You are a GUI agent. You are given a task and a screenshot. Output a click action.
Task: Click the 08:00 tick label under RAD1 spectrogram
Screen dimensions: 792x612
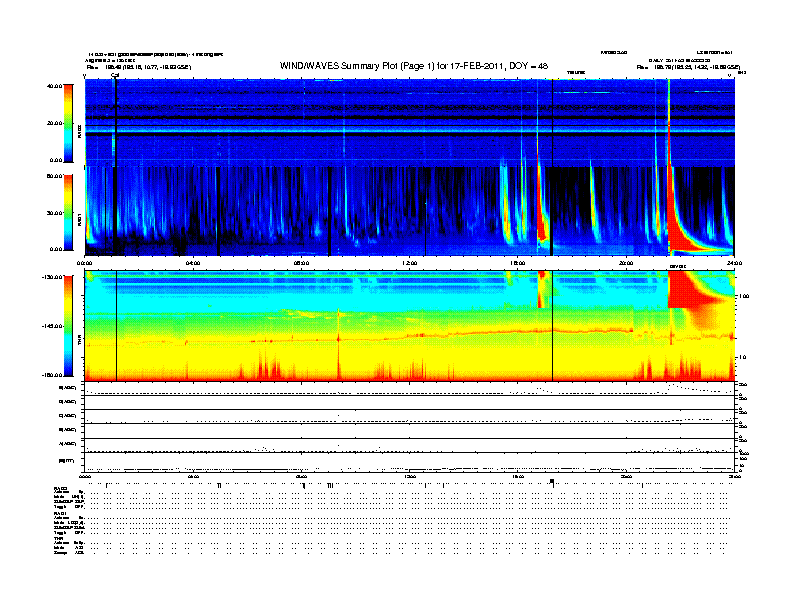(x=301, y=263)
